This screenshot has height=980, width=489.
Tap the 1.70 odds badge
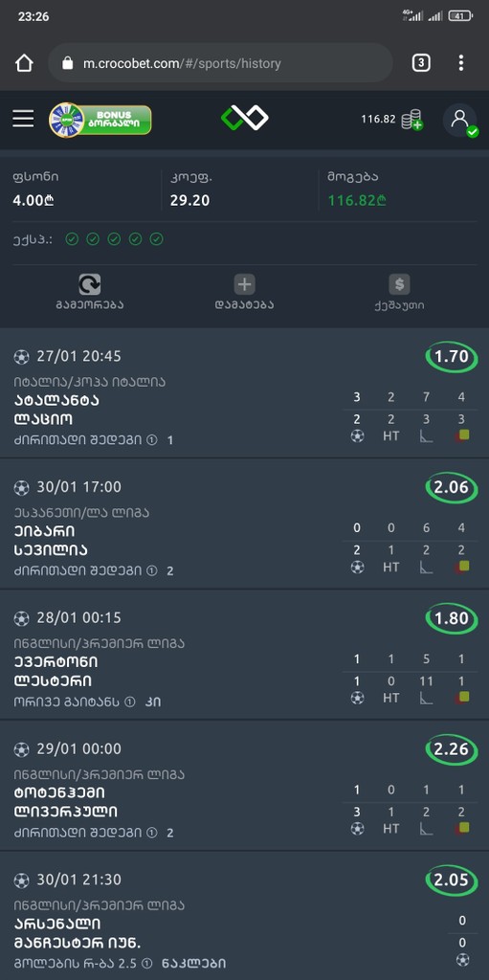(452, 357)
